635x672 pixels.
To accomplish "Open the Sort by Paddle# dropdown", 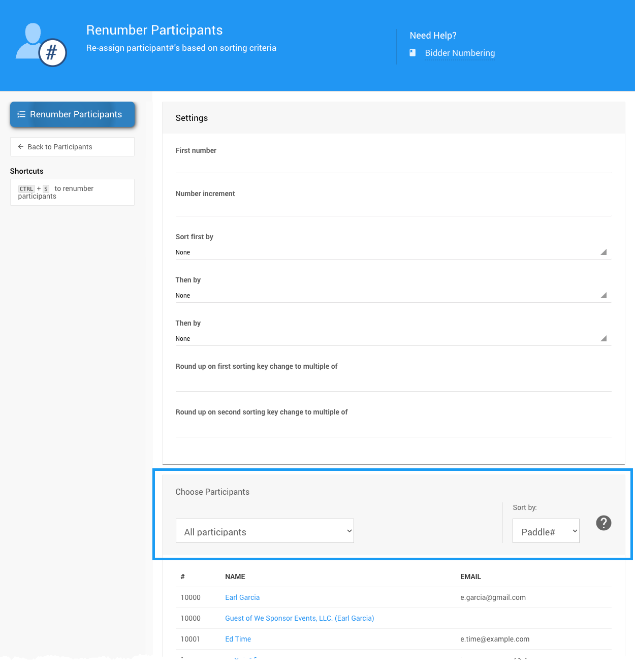I will pyautogui.click(x=546, y=531).
